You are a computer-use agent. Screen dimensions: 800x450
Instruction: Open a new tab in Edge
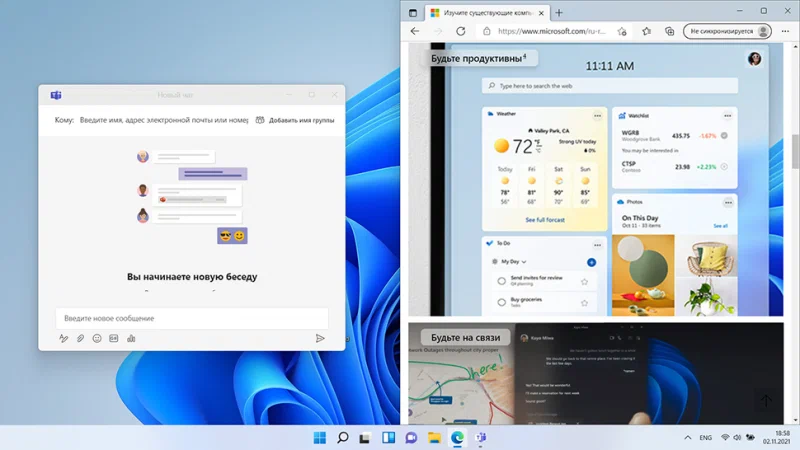[x=559, y=12]
